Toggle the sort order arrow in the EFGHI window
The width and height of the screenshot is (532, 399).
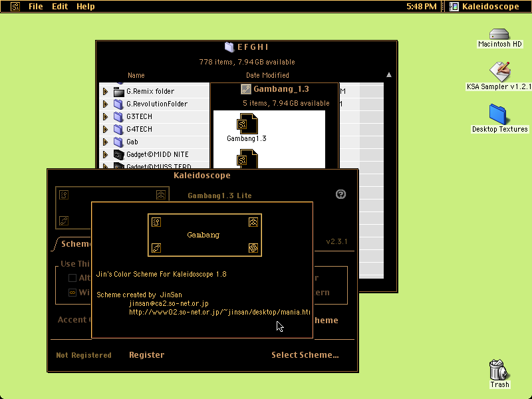click(389, 75)
